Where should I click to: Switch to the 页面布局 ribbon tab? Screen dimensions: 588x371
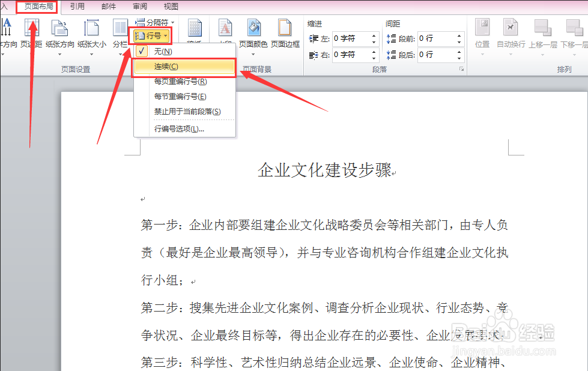pos(38,7)
